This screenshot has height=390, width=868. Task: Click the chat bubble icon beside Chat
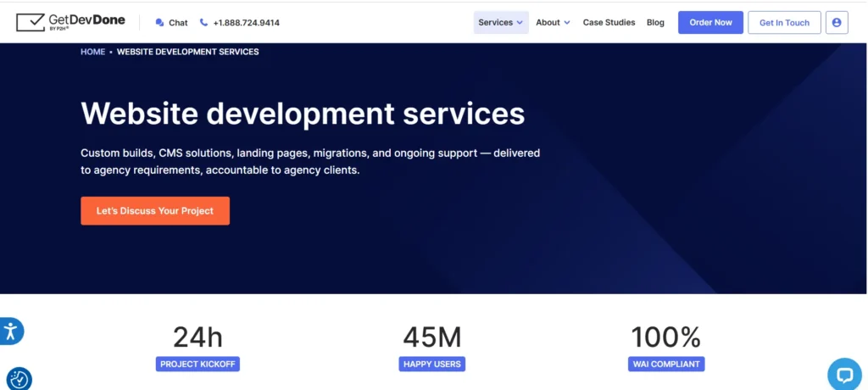(x=159, y=23)
